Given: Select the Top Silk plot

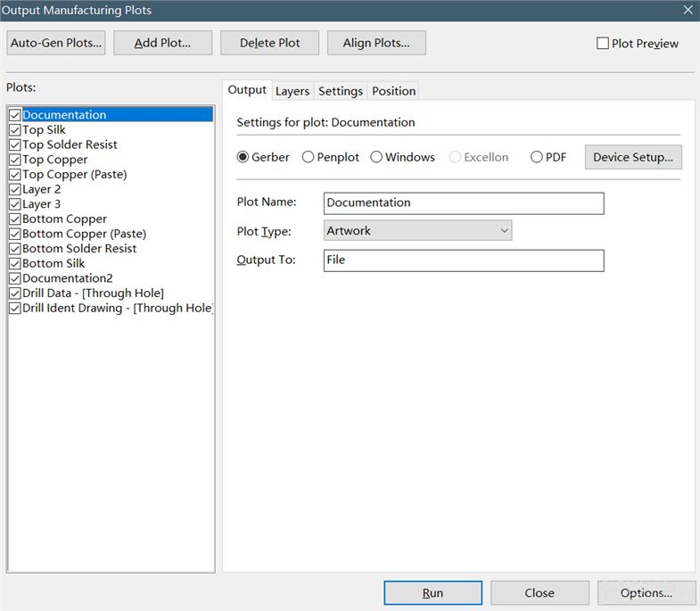Looking at the screenshot, I should 44,130.
